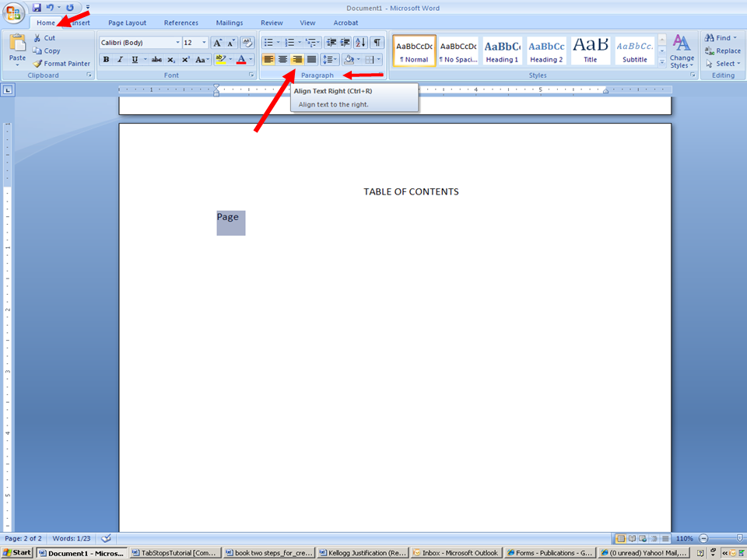
Task: Check proofing errors in status bar
Action: click(107, 538)
